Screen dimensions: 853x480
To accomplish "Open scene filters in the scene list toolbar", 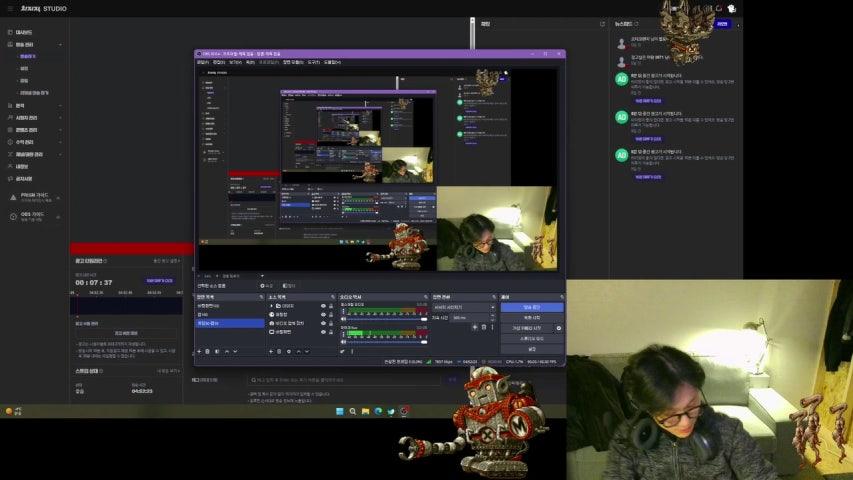I will pyautogui.click(x=217, y=352).
